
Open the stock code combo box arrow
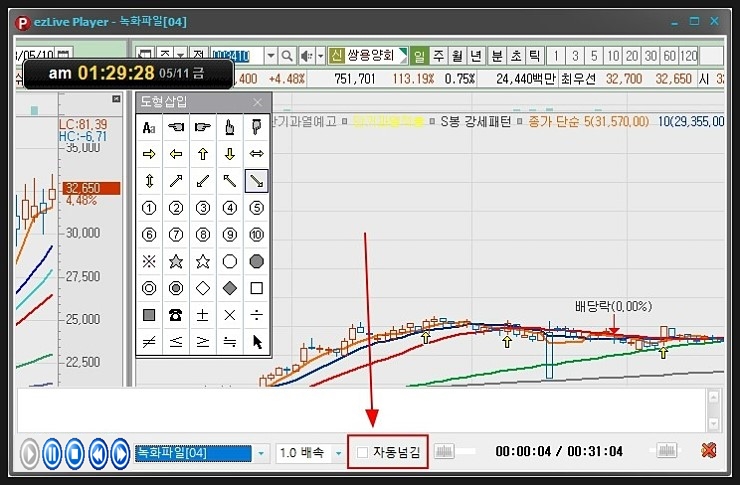(x=270, y=56)
